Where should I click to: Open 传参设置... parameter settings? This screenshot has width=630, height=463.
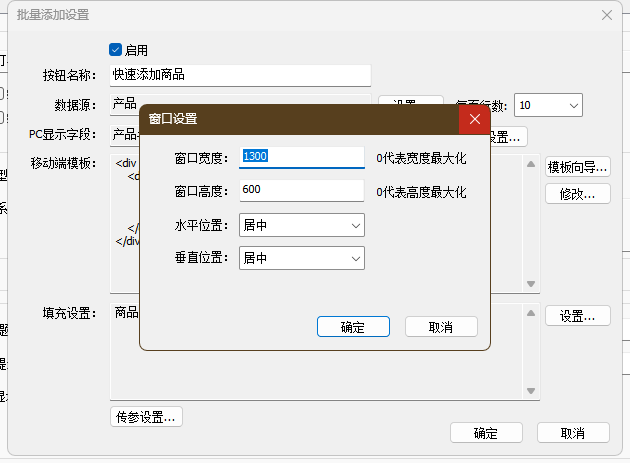point(146,417)
